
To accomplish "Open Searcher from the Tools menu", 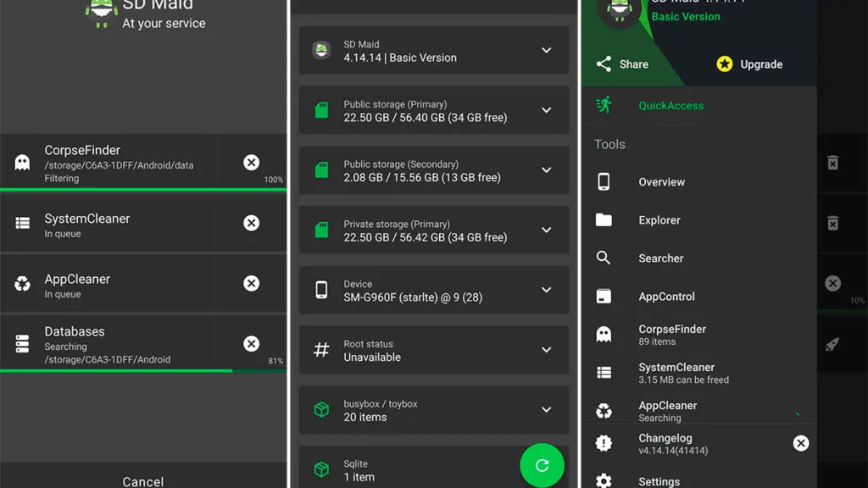I will coord(699,258).
